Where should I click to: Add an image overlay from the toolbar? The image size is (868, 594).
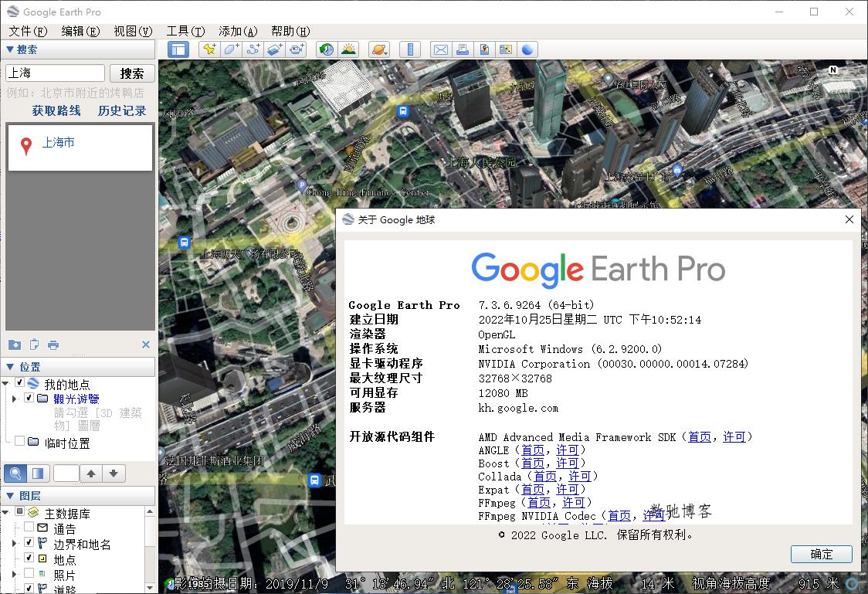point(275,50)
